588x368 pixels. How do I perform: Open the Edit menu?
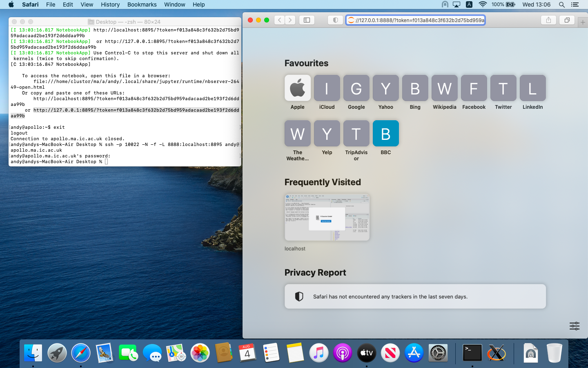click(68, 4)
